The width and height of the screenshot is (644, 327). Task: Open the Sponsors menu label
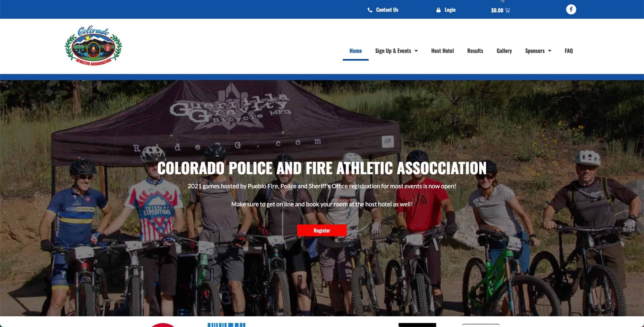tap(535, 51)
